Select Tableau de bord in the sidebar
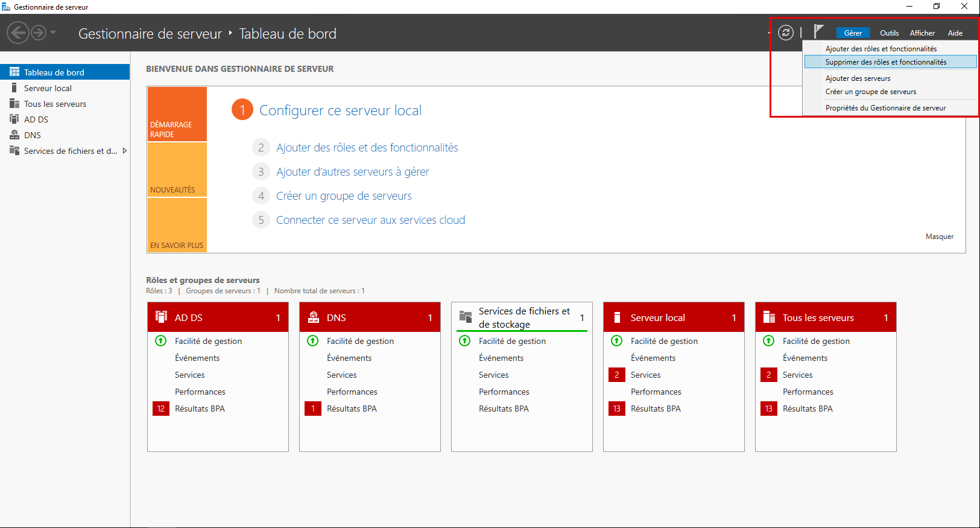This screenshot has width=980, height=528. tap(65, 72)
